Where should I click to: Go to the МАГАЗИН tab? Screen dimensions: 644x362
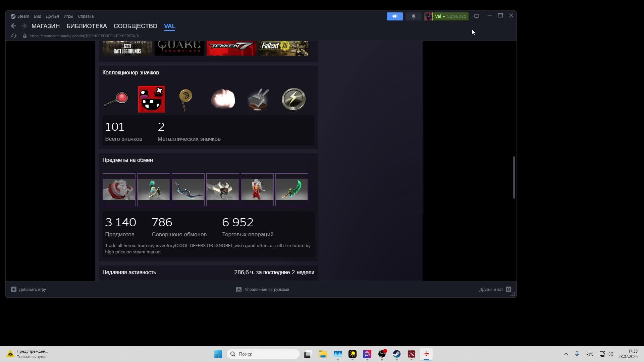[x=46, y=26]
